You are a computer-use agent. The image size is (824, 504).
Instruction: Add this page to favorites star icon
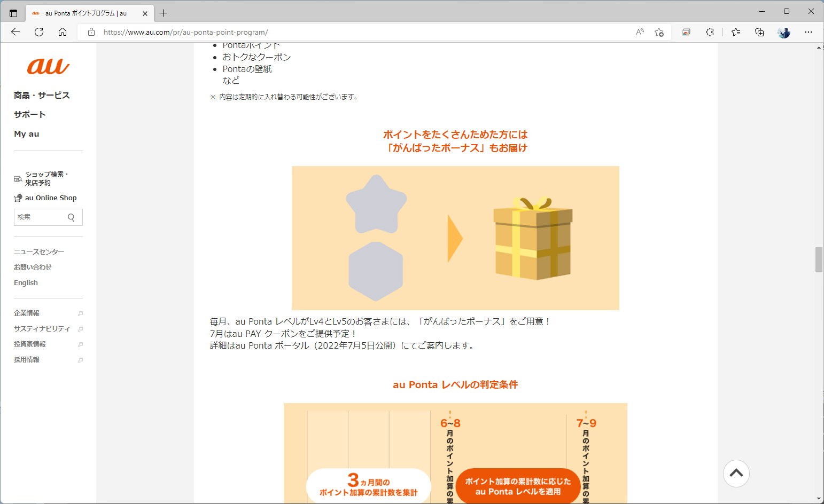click(659, 32)
